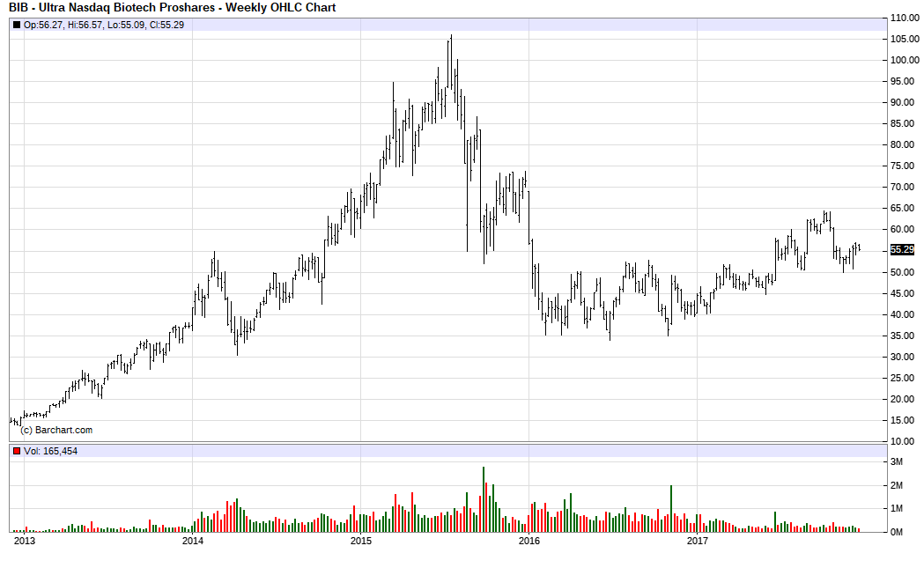Click the 2017 label on the time axis
Image resolution: width=924 pixels, height=568 pixels.
click(x=697, y=541)
